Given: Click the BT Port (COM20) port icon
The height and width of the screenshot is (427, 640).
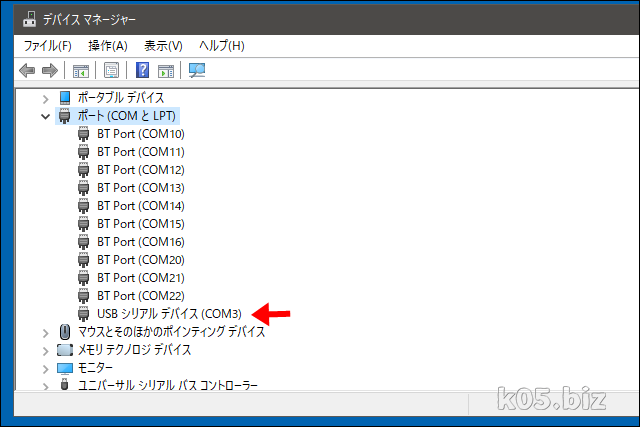Looking at the screenshot, I should (84, 260).
